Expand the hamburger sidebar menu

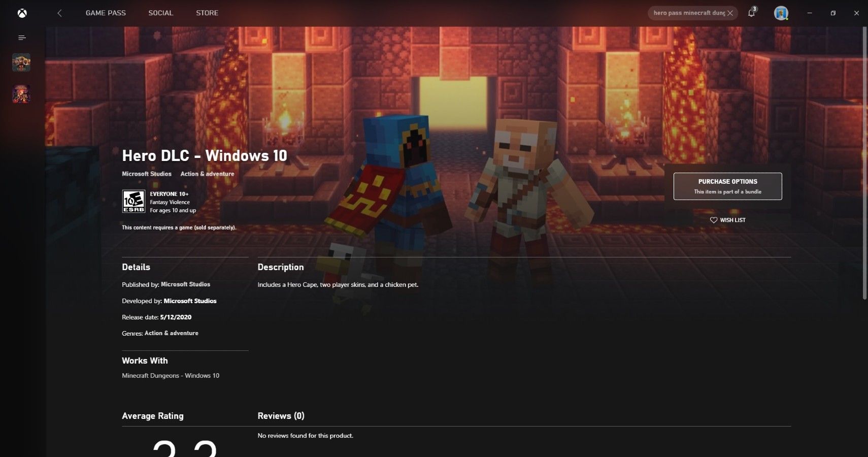click(22, 38)
